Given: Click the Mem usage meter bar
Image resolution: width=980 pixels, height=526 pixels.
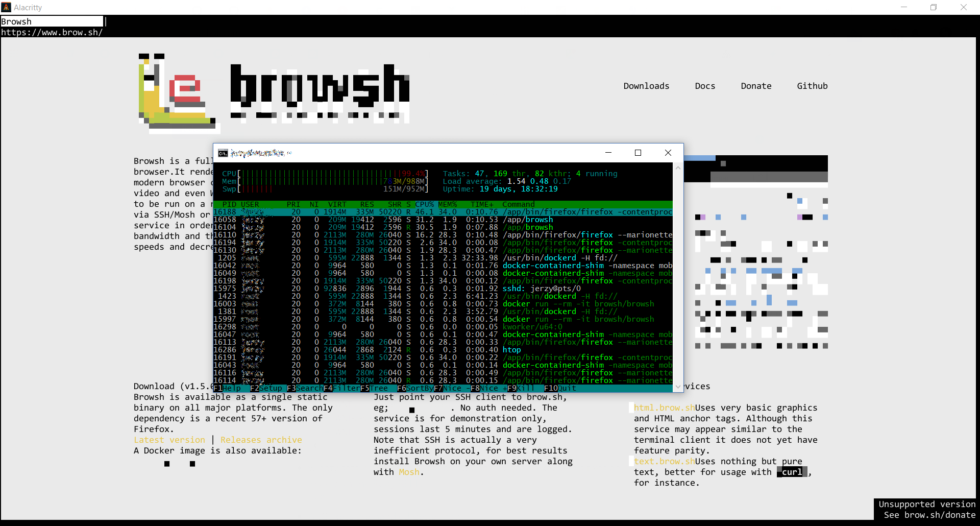Looking at the screenshot, I should (325, 181).
